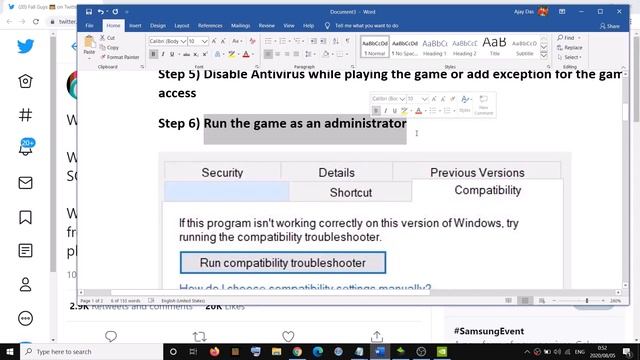This screenshot has width=640, height=360.
Task: Toggle show paragraph marks (pilcrow) button
Action: [348, 41]
